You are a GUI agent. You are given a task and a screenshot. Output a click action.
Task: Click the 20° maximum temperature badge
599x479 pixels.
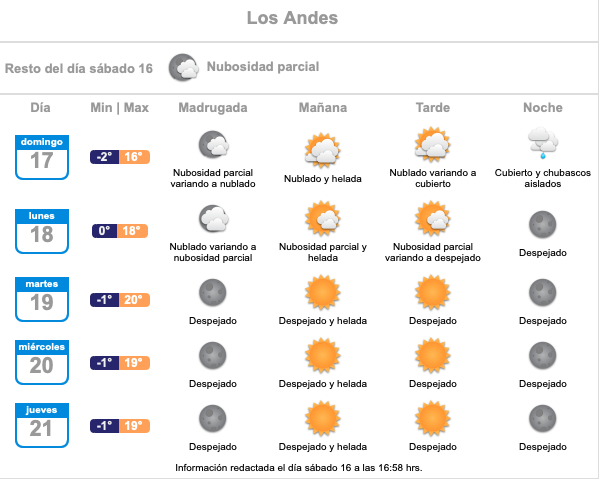[x=134, y=300]
